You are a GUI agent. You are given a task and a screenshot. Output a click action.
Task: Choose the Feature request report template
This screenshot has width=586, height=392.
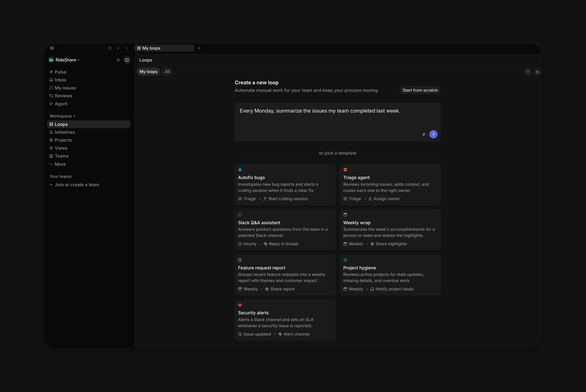285,275
